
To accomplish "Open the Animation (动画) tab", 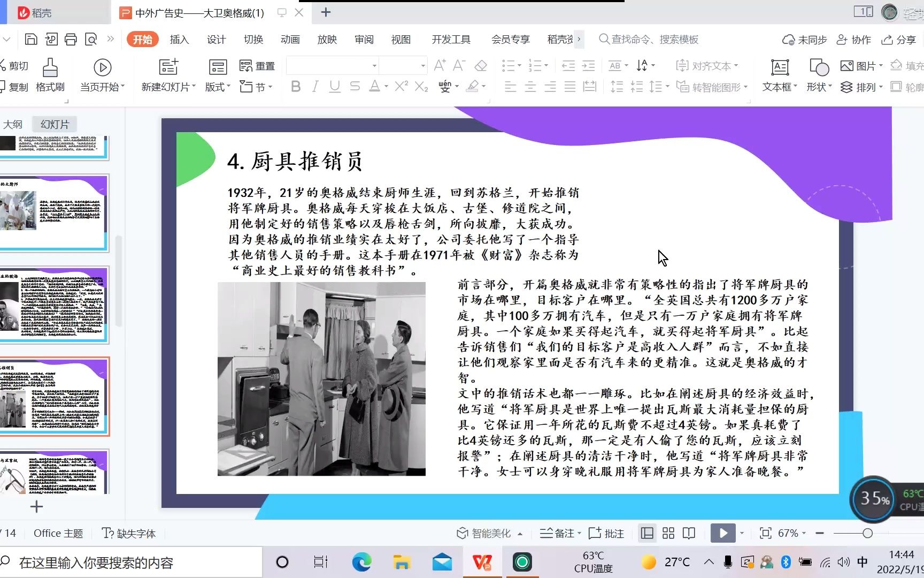I will pyautogui.click(x=290, y=40).
